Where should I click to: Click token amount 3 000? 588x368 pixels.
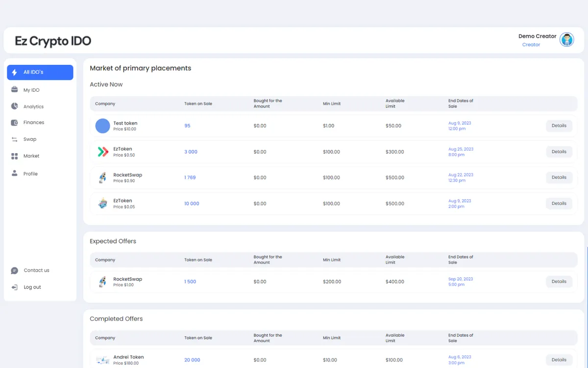coord(191,152)
